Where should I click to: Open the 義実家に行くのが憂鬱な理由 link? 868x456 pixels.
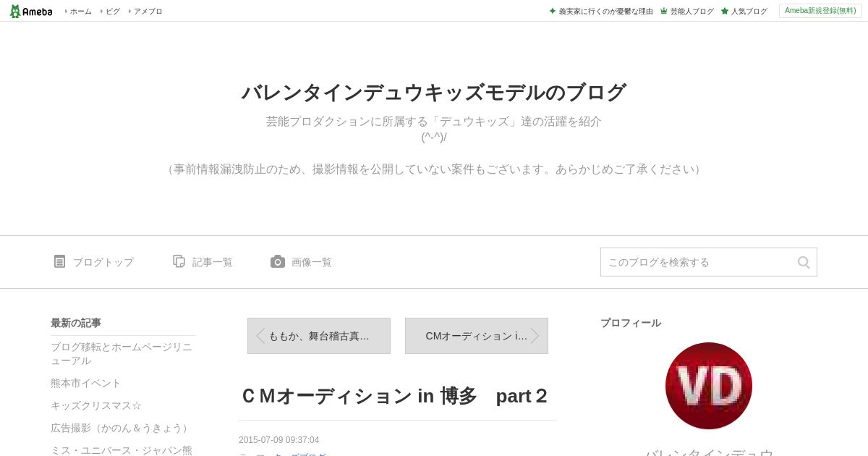(605, 11)
